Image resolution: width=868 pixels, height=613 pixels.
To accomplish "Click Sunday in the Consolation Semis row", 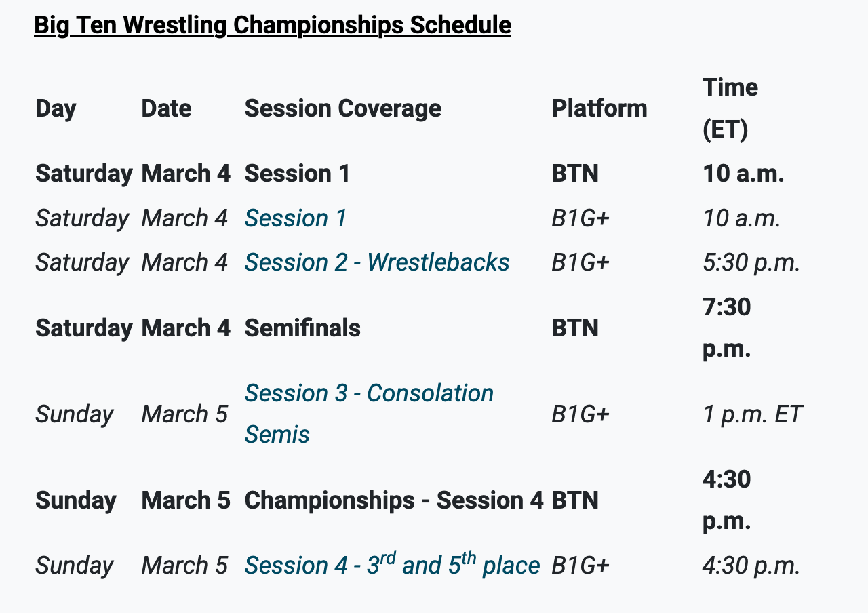I will (74, 414).
